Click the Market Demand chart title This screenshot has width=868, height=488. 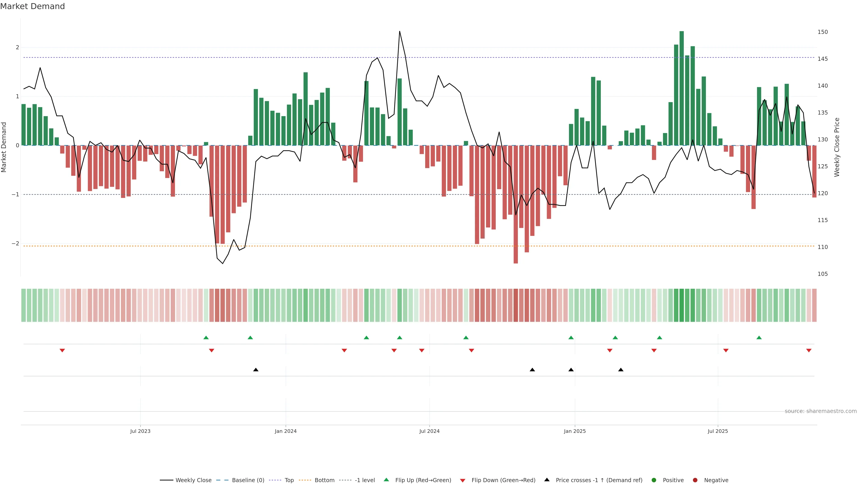click(x=32, y=6)
